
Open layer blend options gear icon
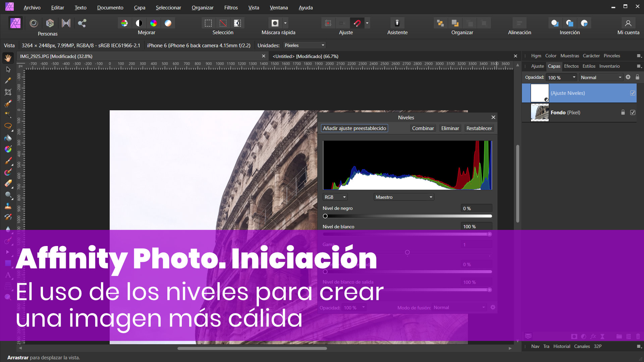(628, 77)
